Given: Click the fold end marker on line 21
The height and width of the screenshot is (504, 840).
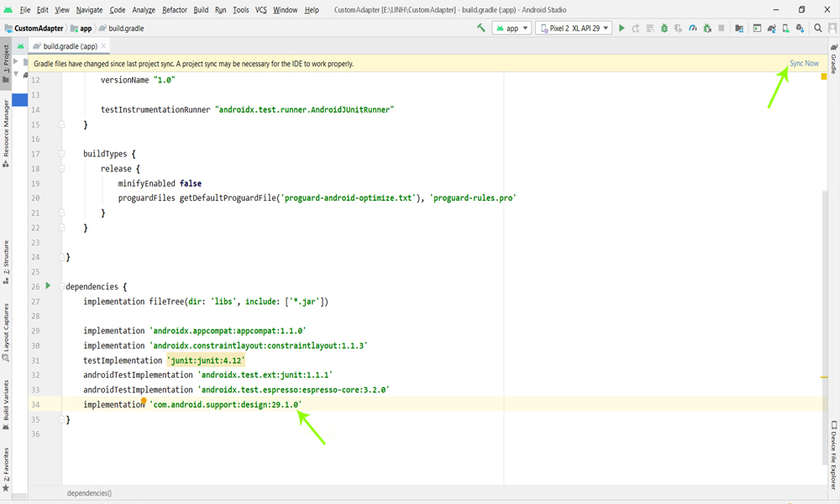Looking at the screenshot, I should [x=61, y=213].
